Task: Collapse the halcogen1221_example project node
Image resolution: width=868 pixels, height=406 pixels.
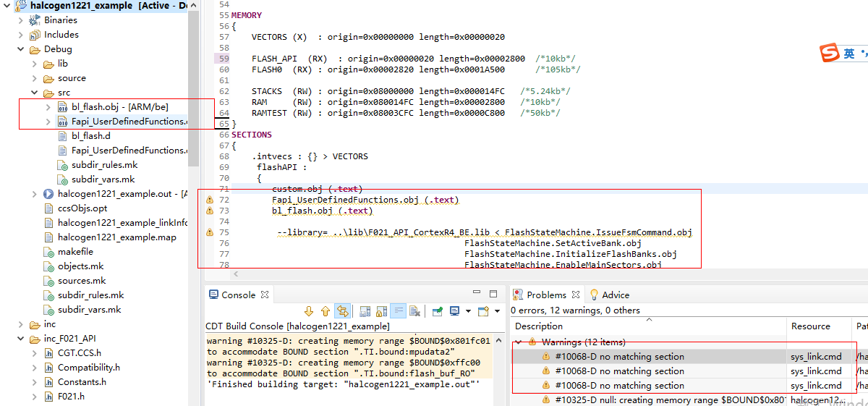Action: point(6,6)
